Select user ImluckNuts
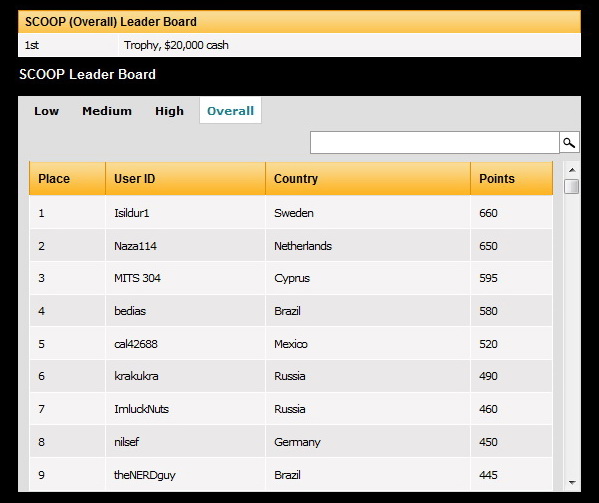 (x=141, y=409)
